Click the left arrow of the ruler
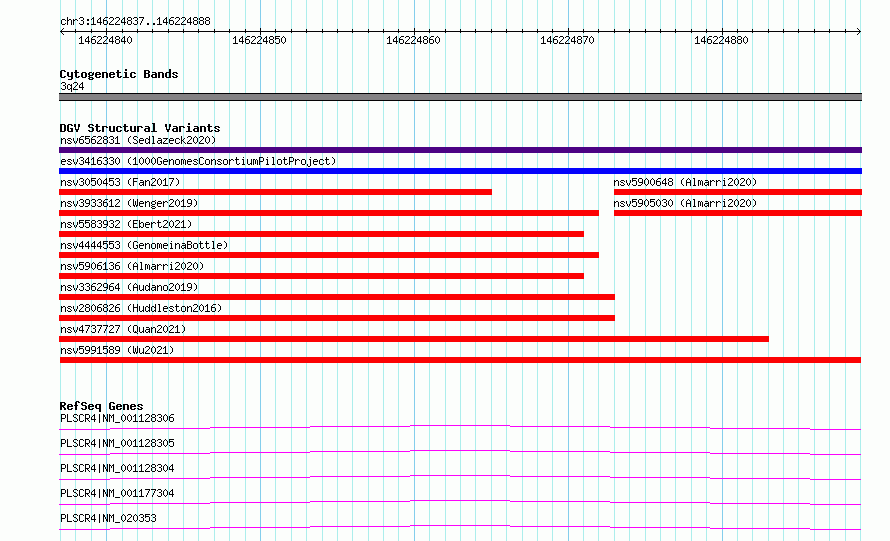The height and width of the screenshot is (541, 890). (62, 32)
